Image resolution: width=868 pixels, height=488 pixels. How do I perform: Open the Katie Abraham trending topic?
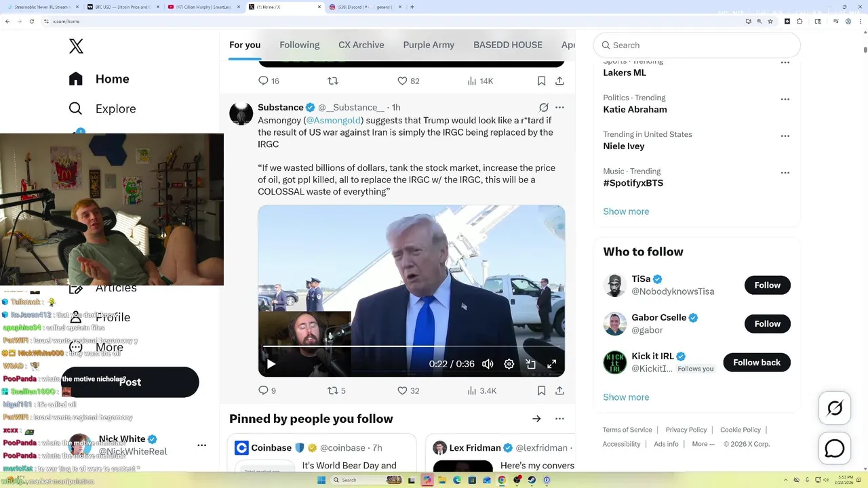pos(635,109)
